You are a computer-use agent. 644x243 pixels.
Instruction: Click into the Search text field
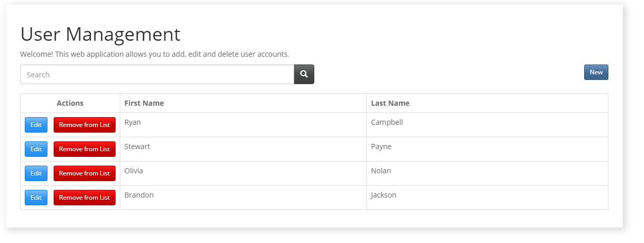pyautogui.click(x=157, y=74)
